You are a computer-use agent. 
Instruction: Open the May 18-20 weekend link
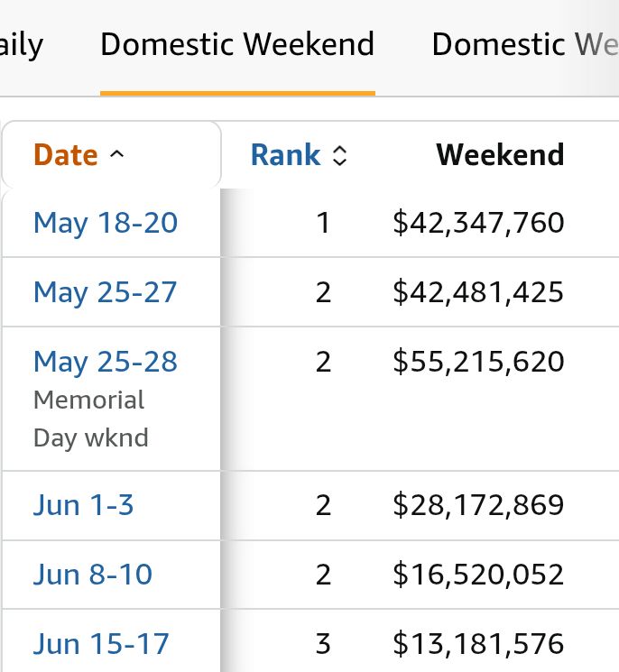click(x=106, y=223)
